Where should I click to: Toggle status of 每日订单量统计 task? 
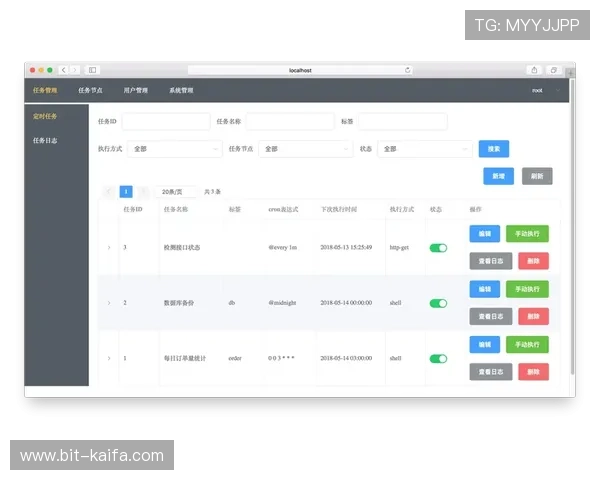438,359
